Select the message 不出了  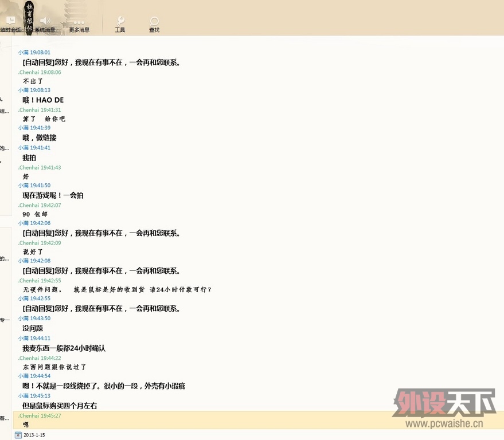tap(33, 81)
